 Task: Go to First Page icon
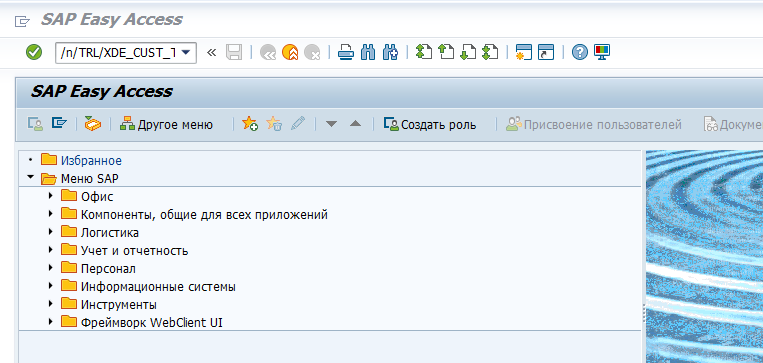pos(424,52)
